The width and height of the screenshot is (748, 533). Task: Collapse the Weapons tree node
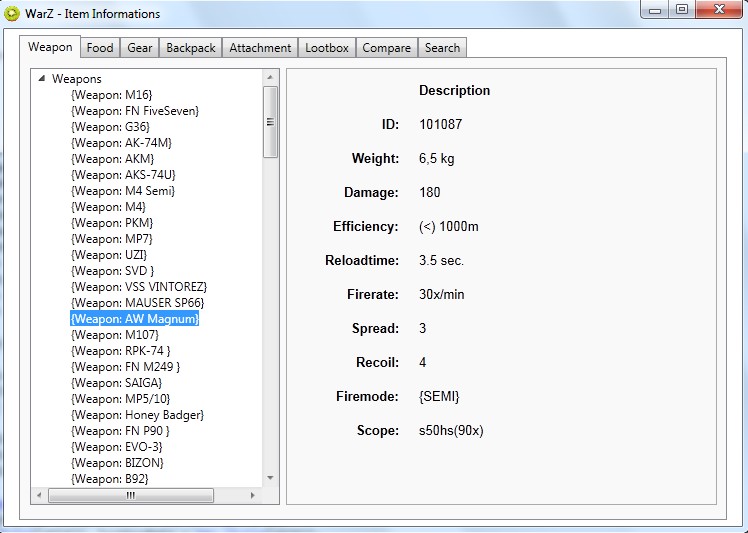pos(41,78)
